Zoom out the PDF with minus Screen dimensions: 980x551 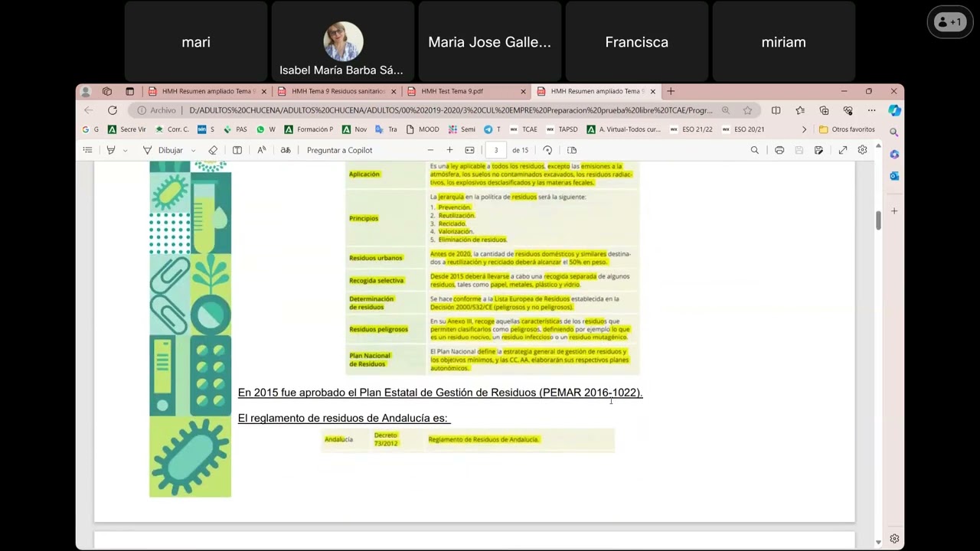point(430,150)
